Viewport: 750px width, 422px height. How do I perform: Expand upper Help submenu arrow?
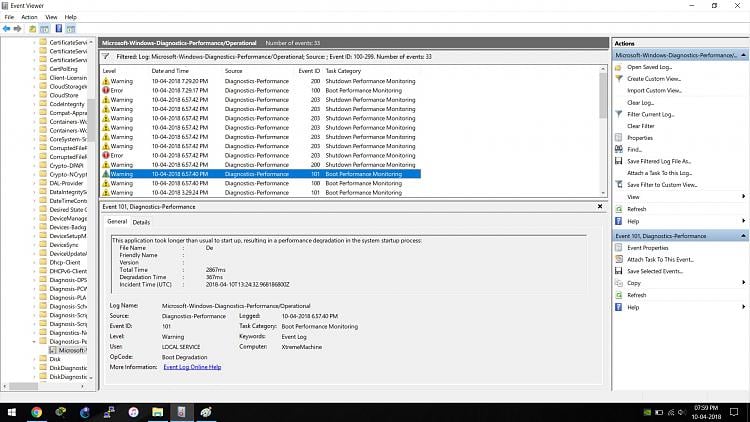(743, 221)
